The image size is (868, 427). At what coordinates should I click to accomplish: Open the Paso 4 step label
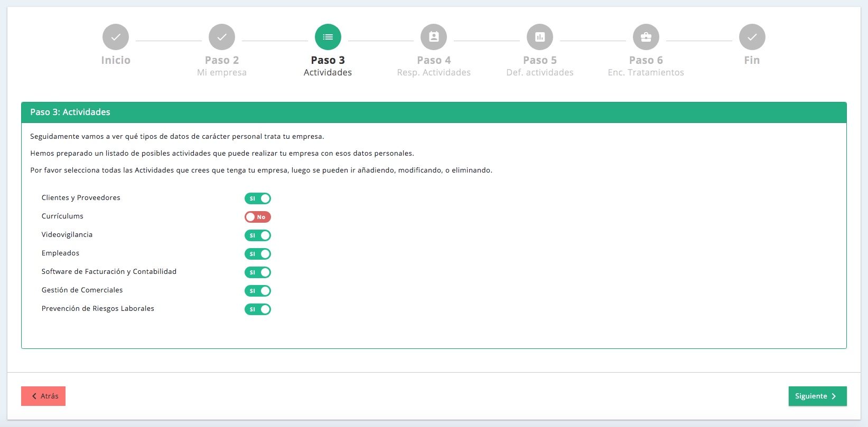pyautogui.click(x=434, y=60)
